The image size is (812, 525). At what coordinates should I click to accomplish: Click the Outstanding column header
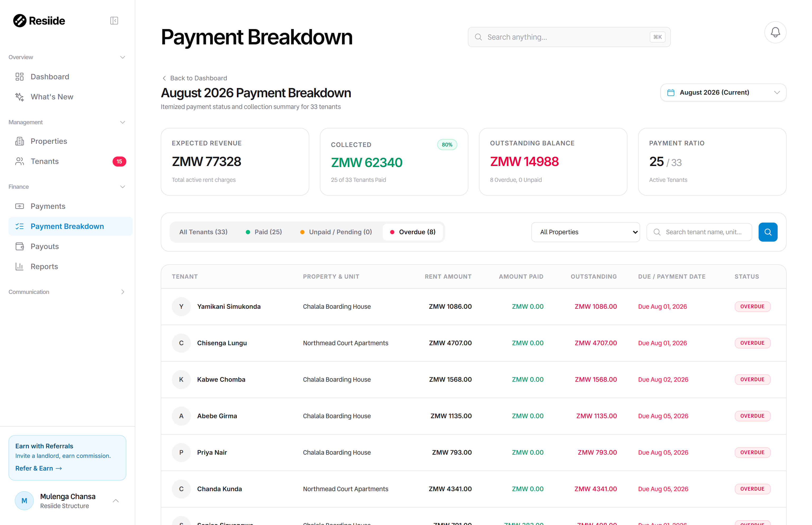pyautogui.click(x=593, y=277)
